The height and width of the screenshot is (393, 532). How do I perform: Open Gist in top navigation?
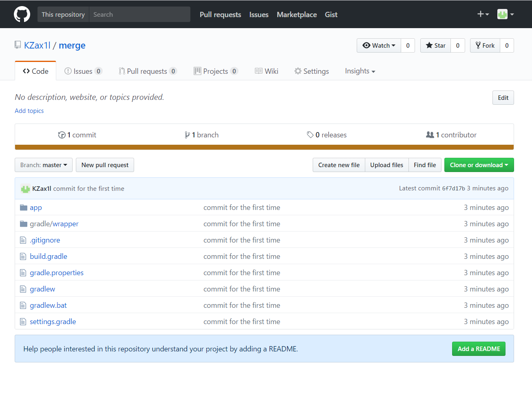(x=331, y=14)
